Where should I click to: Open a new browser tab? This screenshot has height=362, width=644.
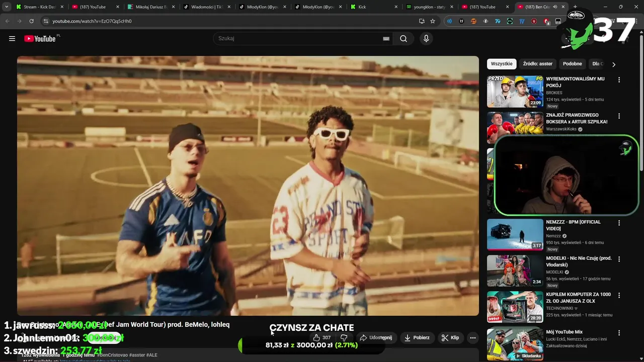click(x=575, y=7)
